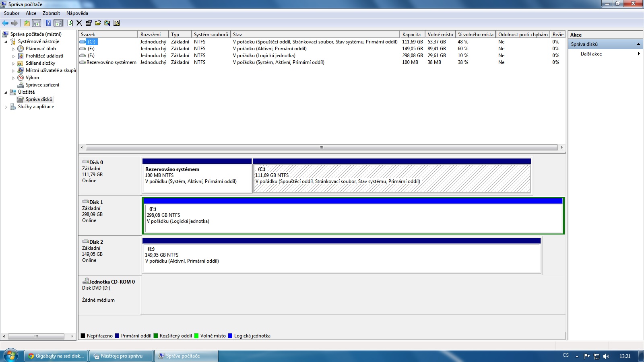The height and width of the screenshot is (362, 644).
Task: Sort by the Rozvržení column header
Action: tap(153, 35)
